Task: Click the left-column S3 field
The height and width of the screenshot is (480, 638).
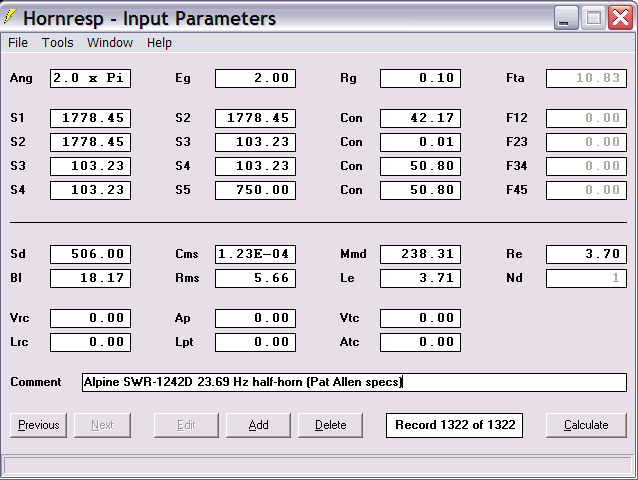Action: [x=90, y=166]
